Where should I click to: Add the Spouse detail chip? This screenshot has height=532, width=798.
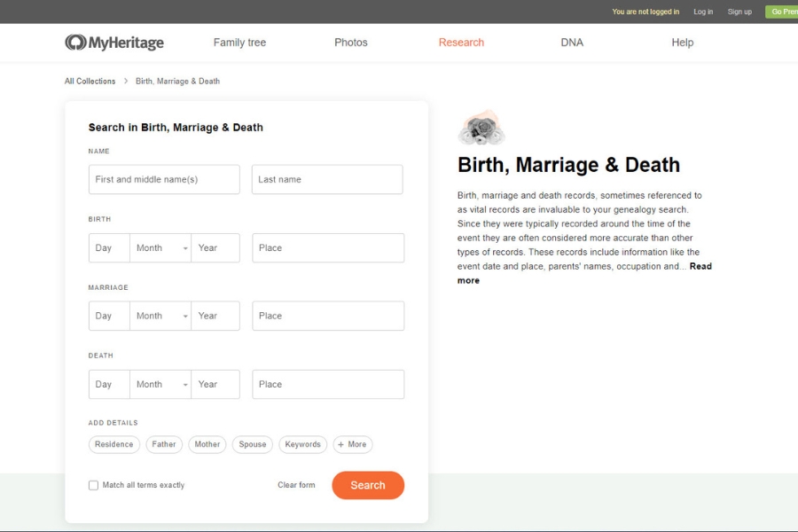(x=253, y=444)
